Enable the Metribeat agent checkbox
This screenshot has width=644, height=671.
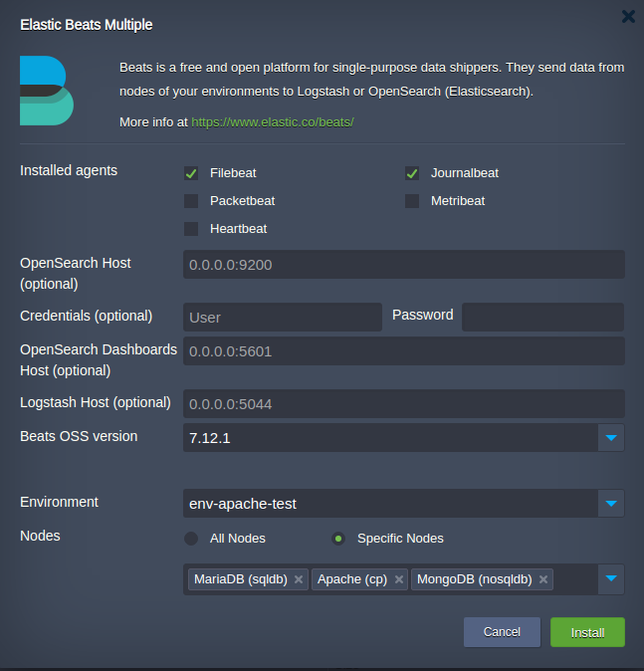point(412,201)
